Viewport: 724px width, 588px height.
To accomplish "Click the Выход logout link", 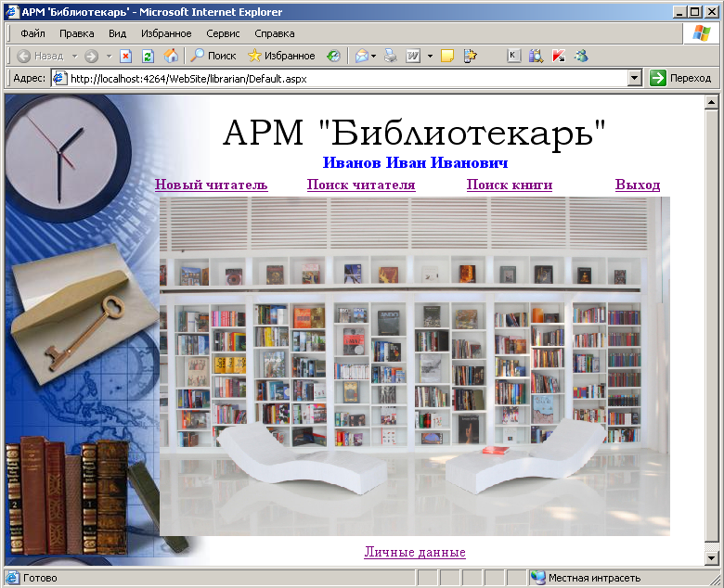I will 638,185.
